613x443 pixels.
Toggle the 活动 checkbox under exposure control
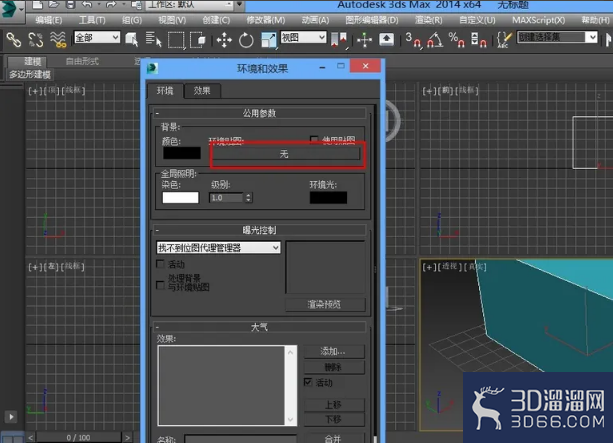[160, 264]
